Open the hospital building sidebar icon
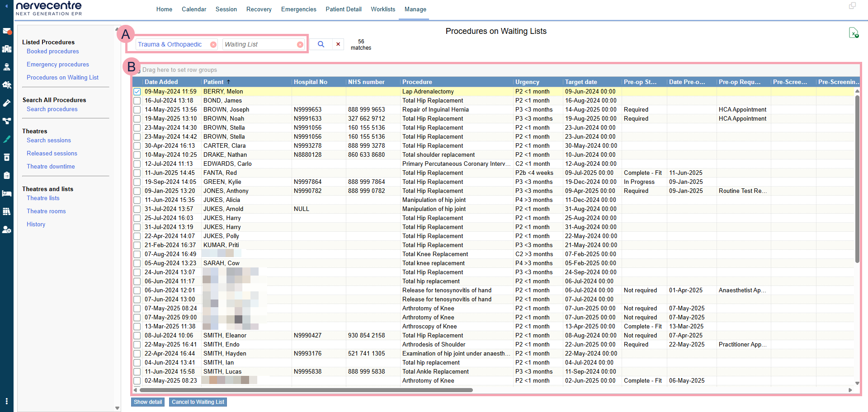Screen dimensions: 868x412 [7, 49]
